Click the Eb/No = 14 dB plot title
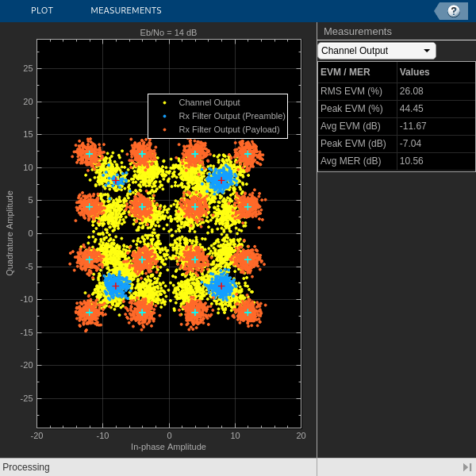This screenshot has width=476, height=476. coord(168,33)
